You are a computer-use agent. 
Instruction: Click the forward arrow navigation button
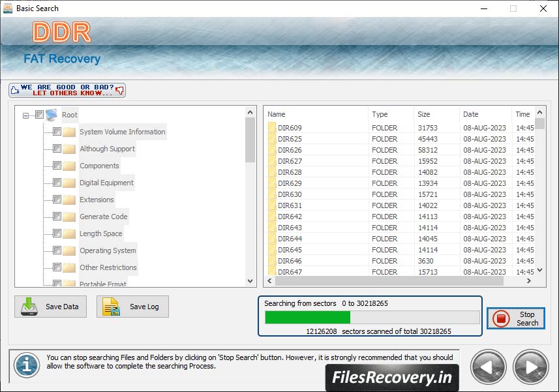(531, 367)
